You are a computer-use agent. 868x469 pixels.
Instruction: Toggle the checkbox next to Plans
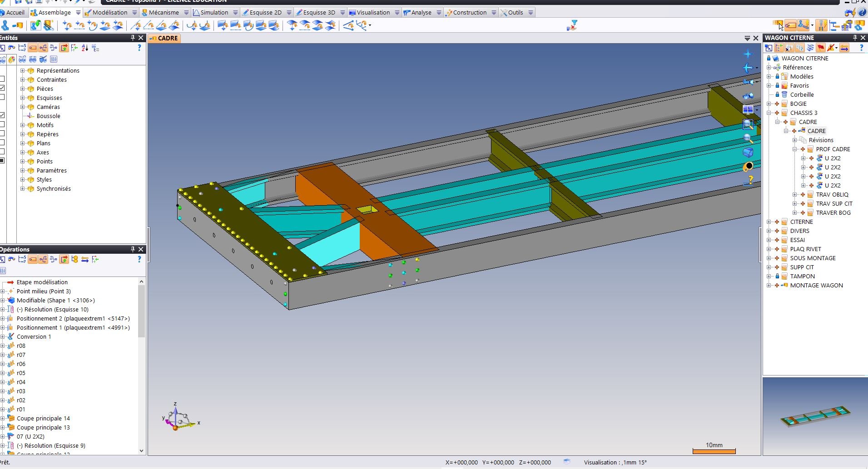[x=2, y=143]
